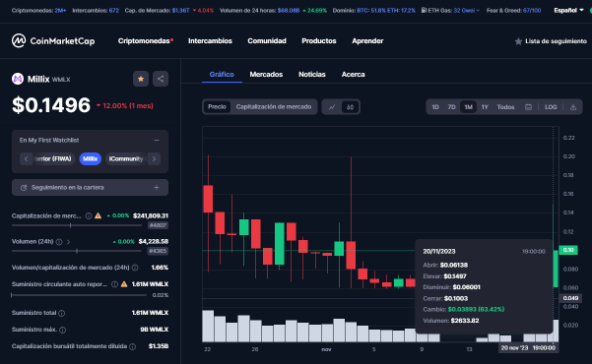Screen dimensions: 592x364
Task: Switch to the Gráfico tab
Action: [222, 75]
